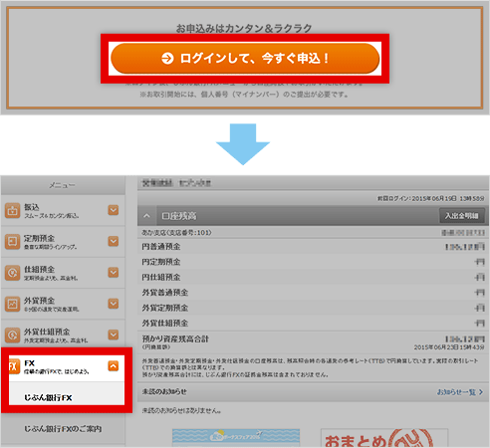Expand the 定期預金 chevron
490x448 pixels.
coord(114,241)
